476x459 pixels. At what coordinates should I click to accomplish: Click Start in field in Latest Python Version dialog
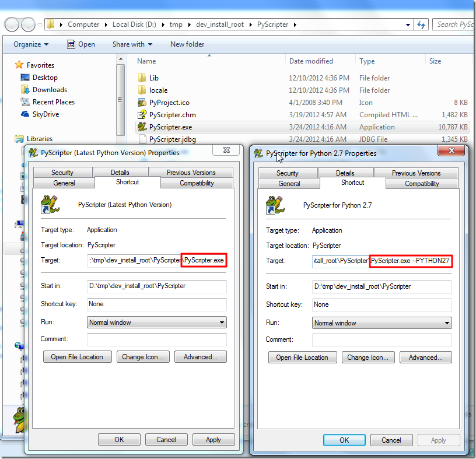pyautogui.click(x=157, y=286)
